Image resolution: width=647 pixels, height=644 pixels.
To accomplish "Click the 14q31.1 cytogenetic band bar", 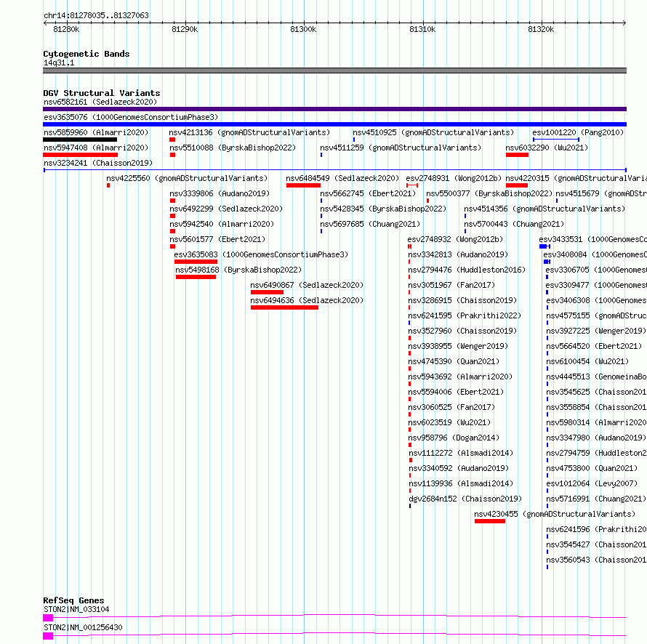I will click(334, 71).
